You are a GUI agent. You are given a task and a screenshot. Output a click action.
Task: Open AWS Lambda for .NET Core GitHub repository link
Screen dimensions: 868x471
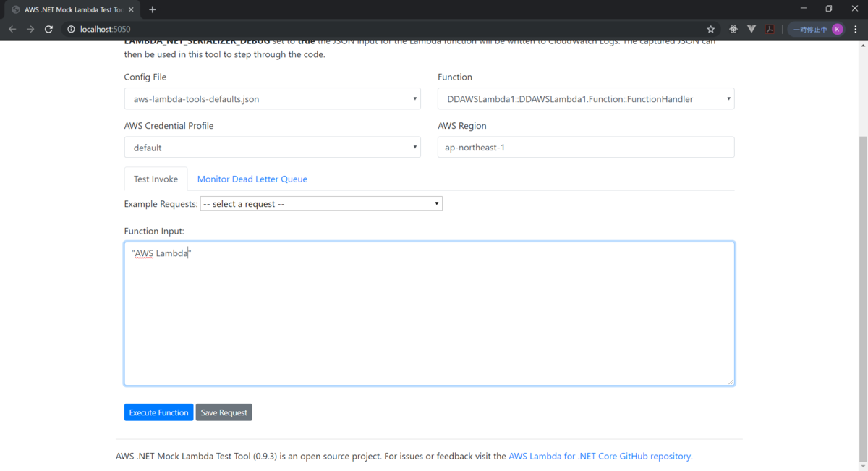click(x=600, y=457)
